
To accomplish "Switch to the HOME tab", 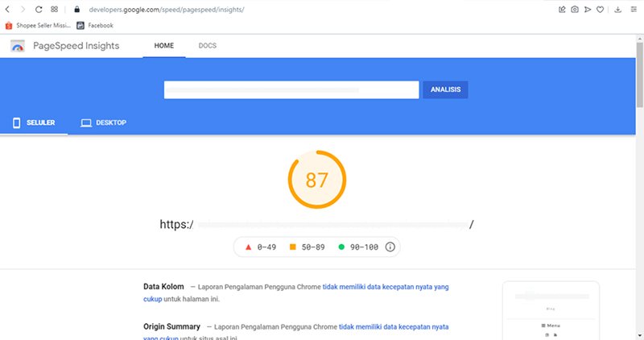I will pyautogui.click(x=164, y=46).
